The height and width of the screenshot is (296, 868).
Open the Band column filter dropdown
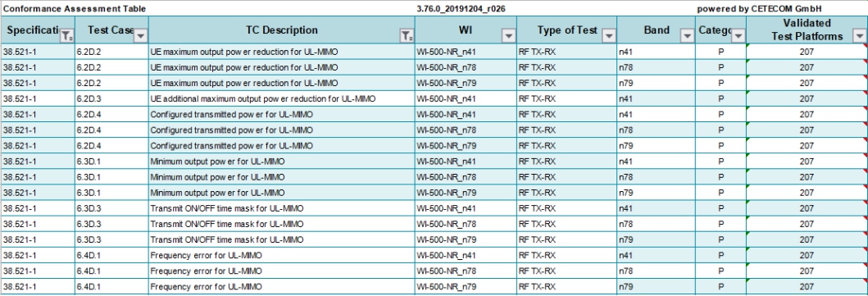click(x=688, y=36)
